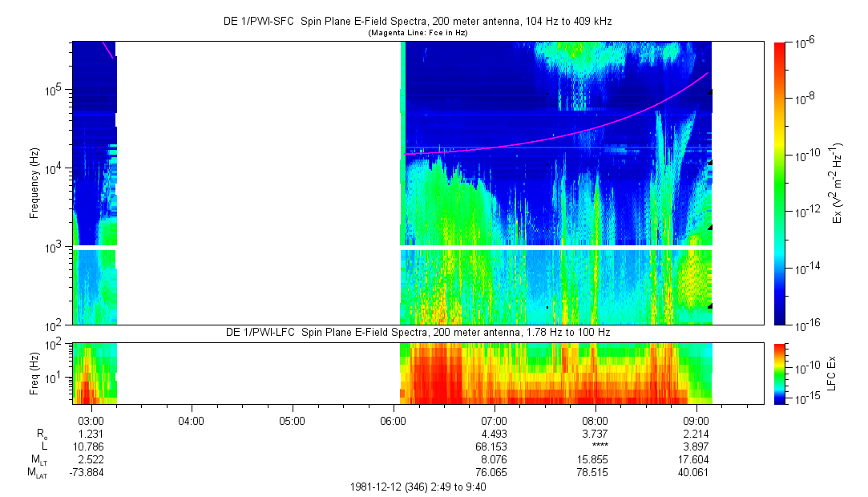The image size is (868, 497).
Task: Click the LFC Ex color bar
Action: pos(780,372)
